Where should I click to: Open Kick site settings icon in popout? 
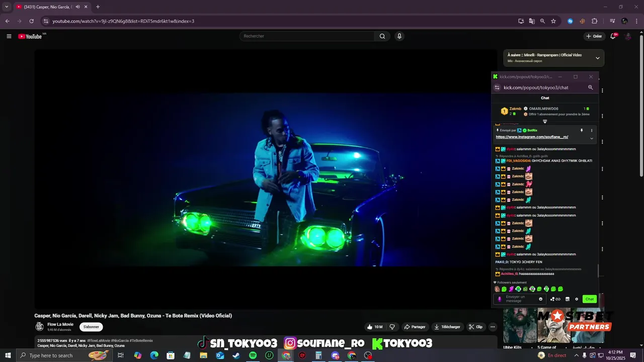497,87
